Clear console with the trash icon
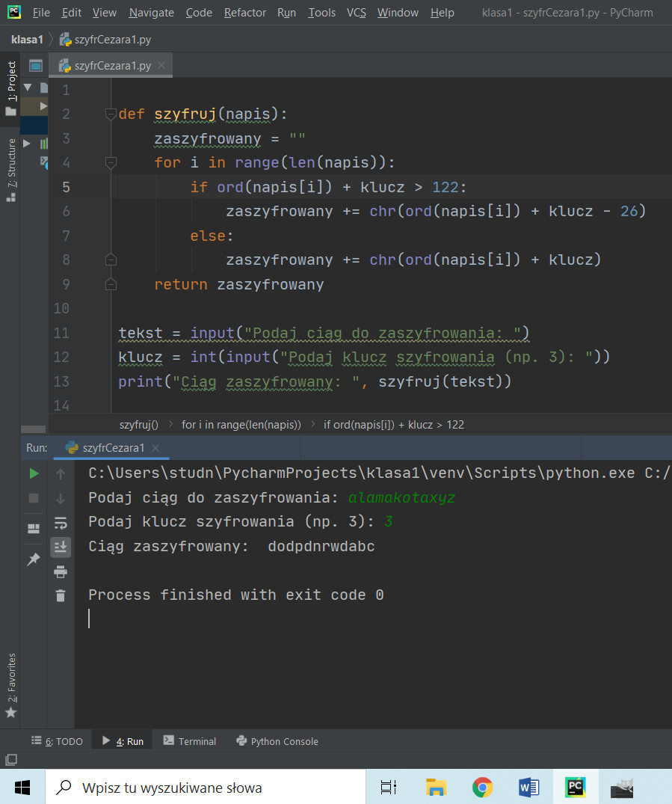Viewport: 672px width, 804px height. 61,596
